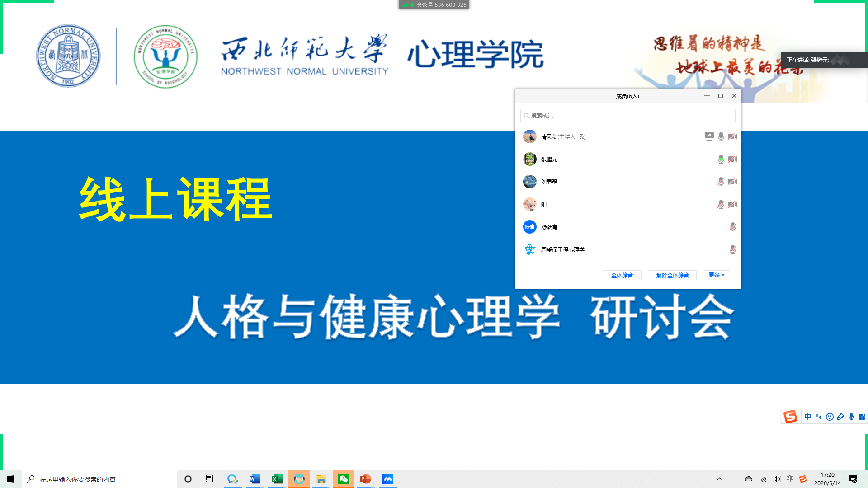This screenshot has height=488, width=868.
Task: Unmute 舒跃育's microphone
Action: [x=732, y=227]
